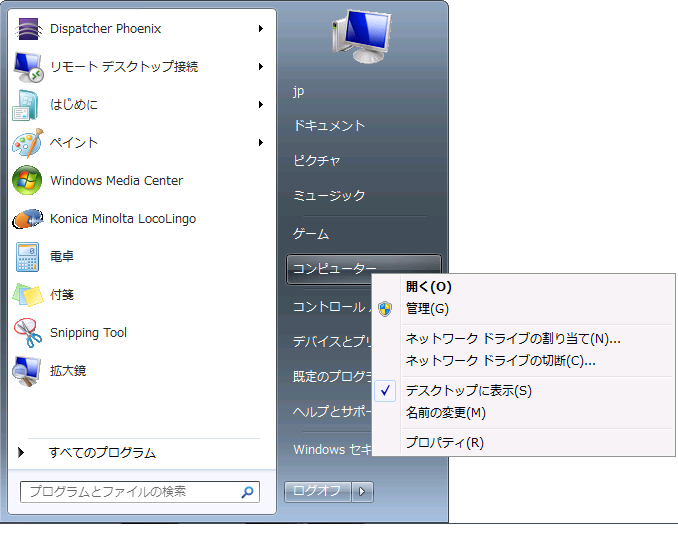This screenshot has height=544, width=678.
Task: Click the user account computer picture
Action: [362, 37]
